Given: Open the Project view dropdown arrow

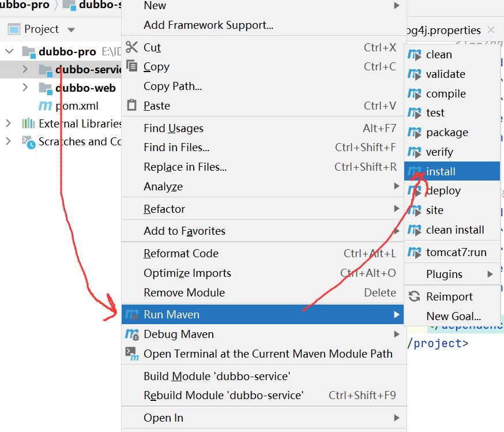Looking at the screenshot, I should [72, 30].
